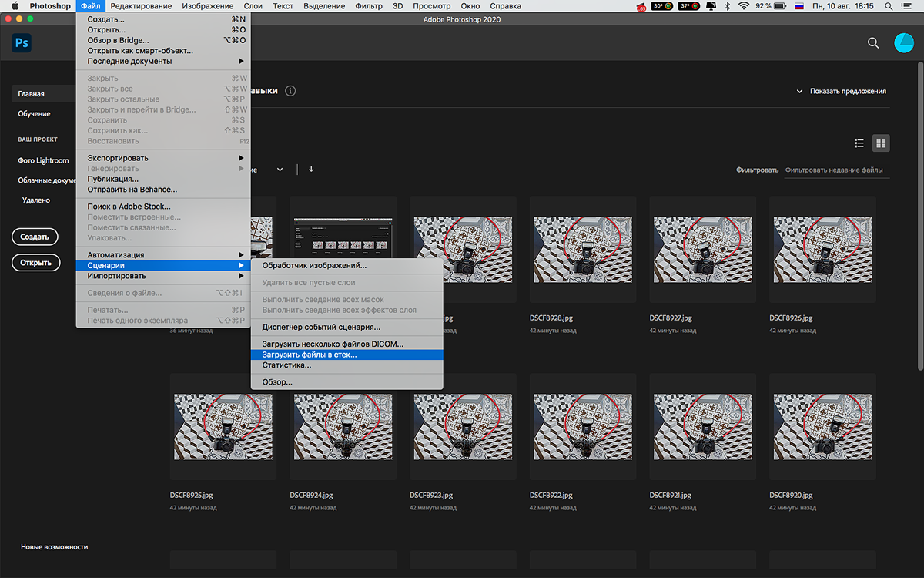Open DSCF8921.jpg thumbnail
The width and height of the screenshot is (924, 578).
point(703,427)
